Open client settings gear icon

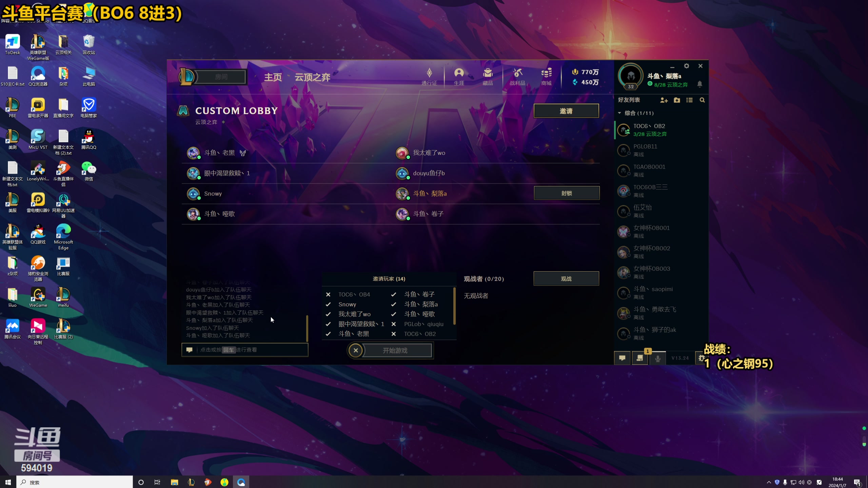(x=687, y=66)
